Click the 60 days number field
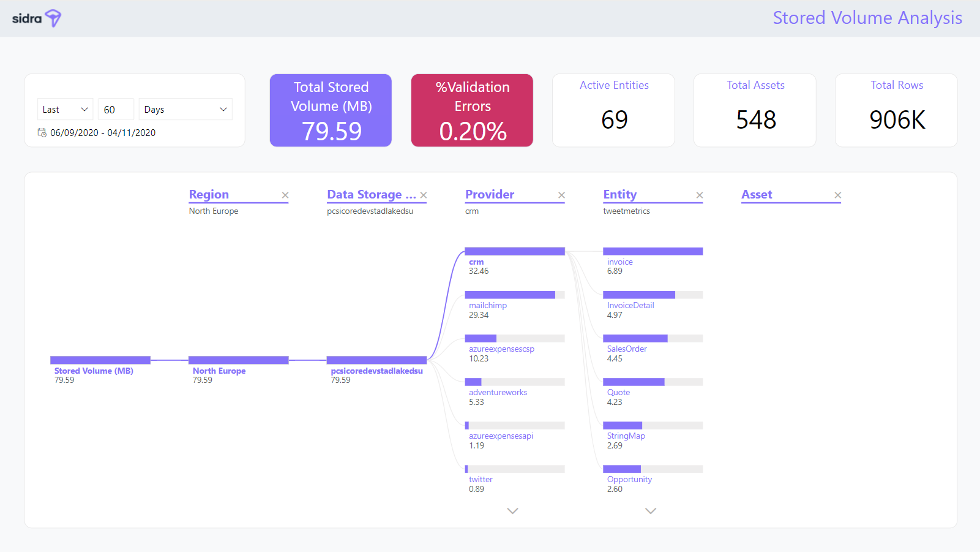Screen dimensions: 980x552 pos(115,110)
